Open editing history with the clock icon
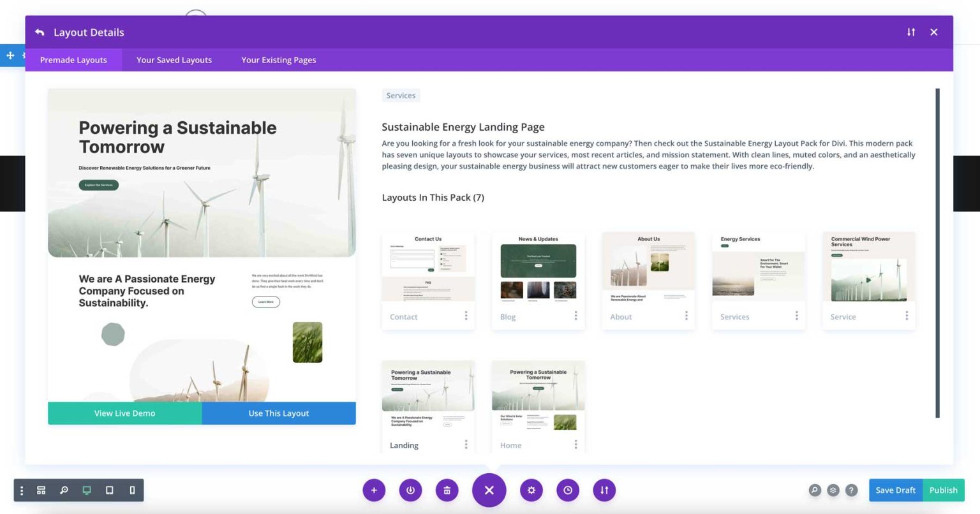The image size is (980, 514). 567,490
